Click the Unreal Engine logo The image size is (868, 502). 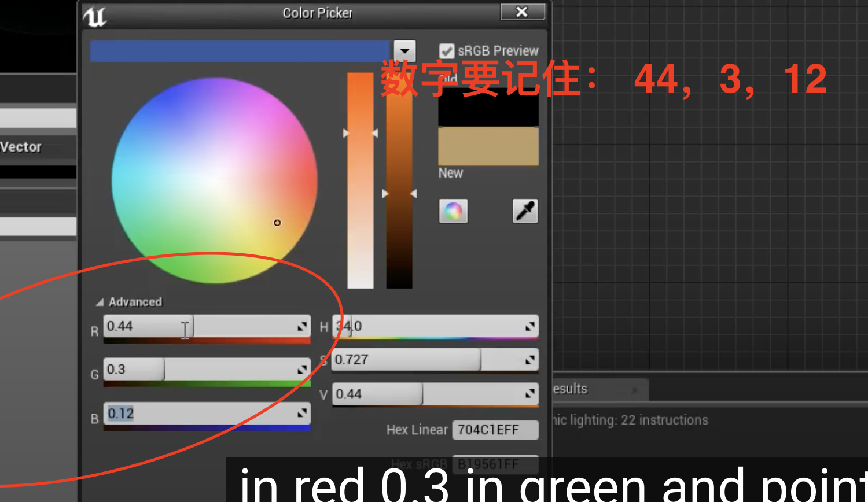pos(96,17)
